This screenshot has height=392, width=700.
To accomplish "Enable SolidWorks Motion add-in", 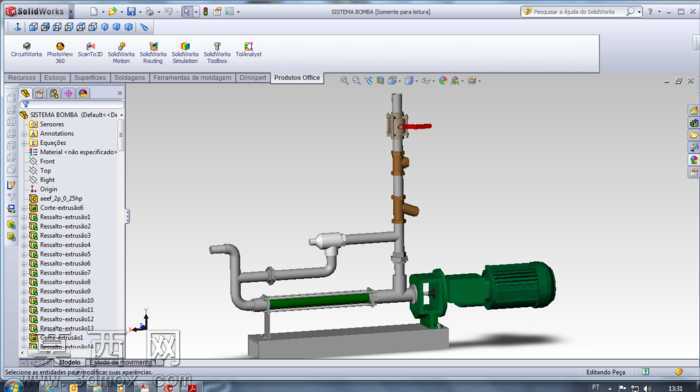I will (x=121, y=52).
